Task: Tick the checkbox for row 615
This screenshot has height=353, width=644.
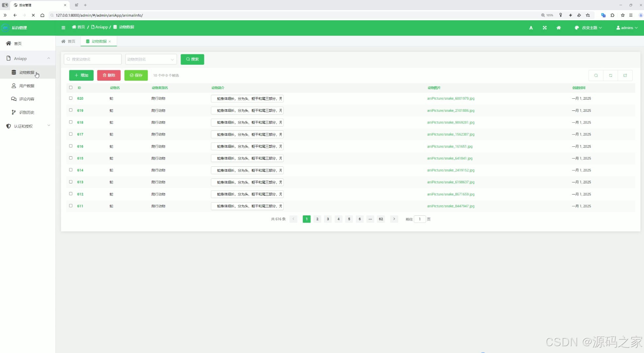Action: pyautogui.click(x=71, y=158)
